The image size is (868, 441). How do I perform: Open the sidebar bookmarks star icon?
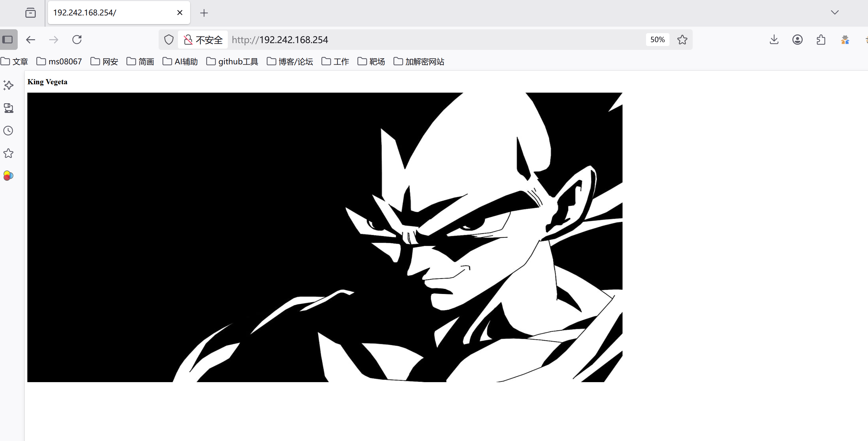point(8,153)
